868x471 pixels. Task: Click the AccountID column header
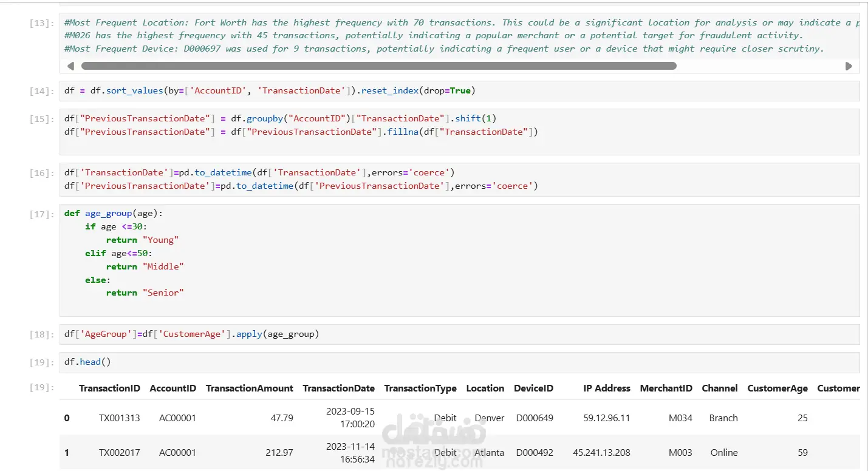click(x=173, y=388)
